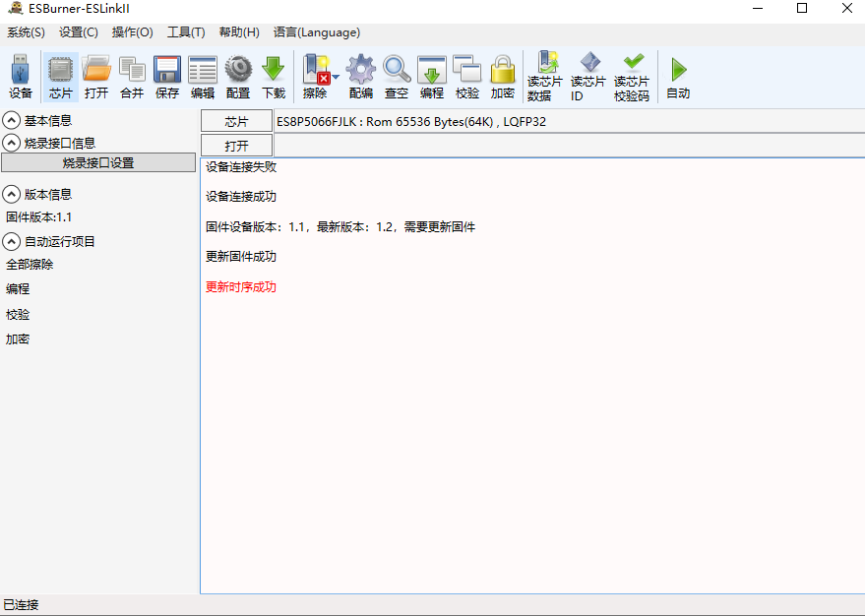The height and width of the screenshot is (616, 865).
Task: Click log line 需要更新固件
Action: (x=440, y=226)
